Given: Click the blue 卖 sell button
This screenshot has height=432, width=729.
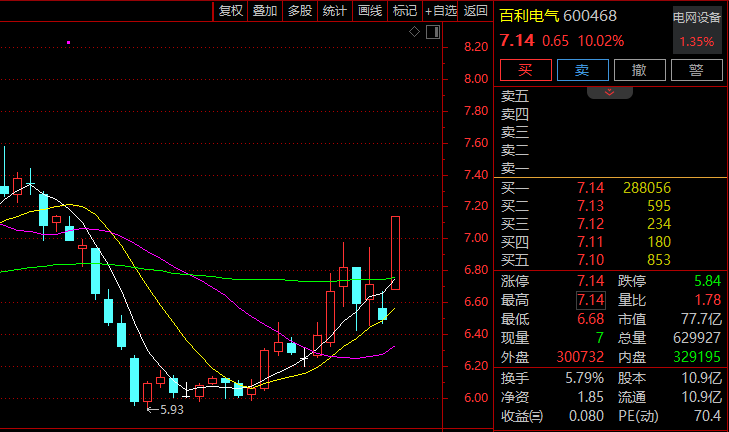Looking at the screenshot, I should coord(582,70).
